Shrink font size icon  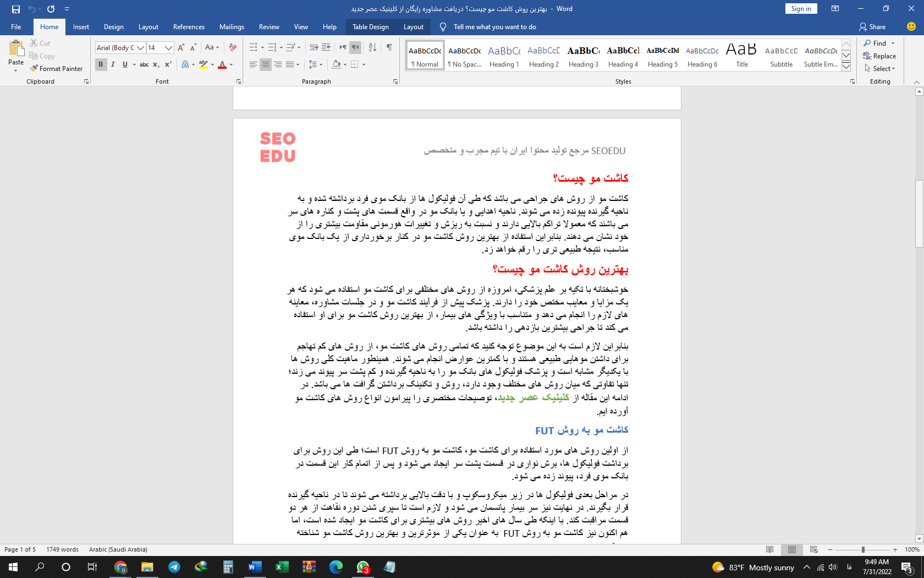[193, 48]
